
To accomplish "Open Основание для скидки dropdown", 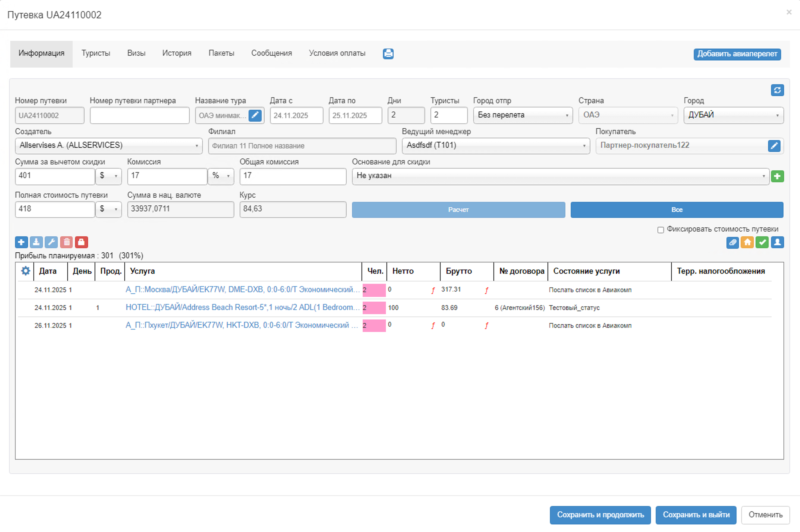I will pyautogui.click(x=560, y=176).
